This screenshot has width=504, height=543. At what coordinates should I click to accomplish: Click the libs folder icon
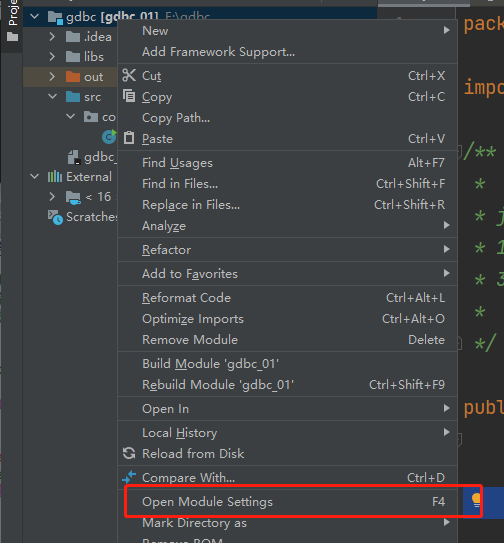[73, 56]
